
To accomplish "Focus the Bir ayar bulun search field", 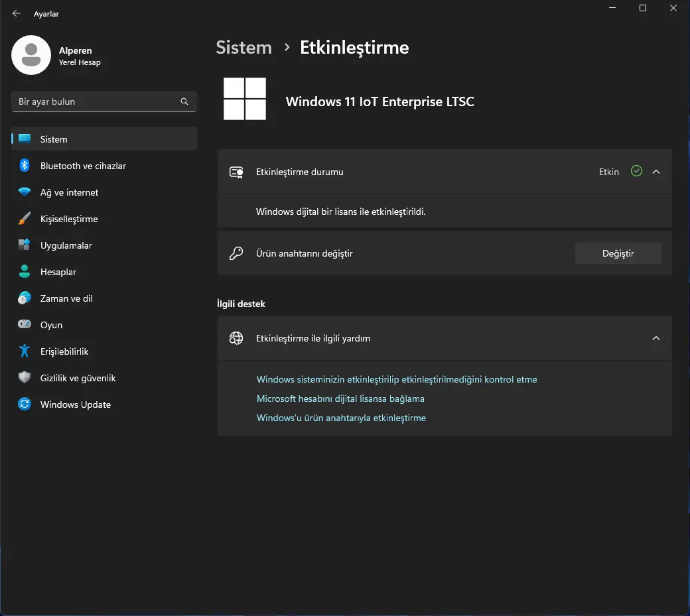I will (104, 101).
